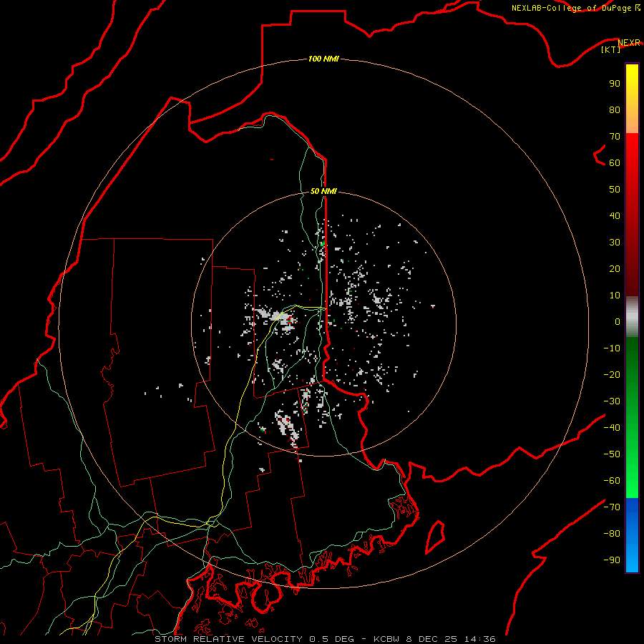Click the 40 value on the velocity scale
The image size is (644, 644).
click(x=615, y=215)
